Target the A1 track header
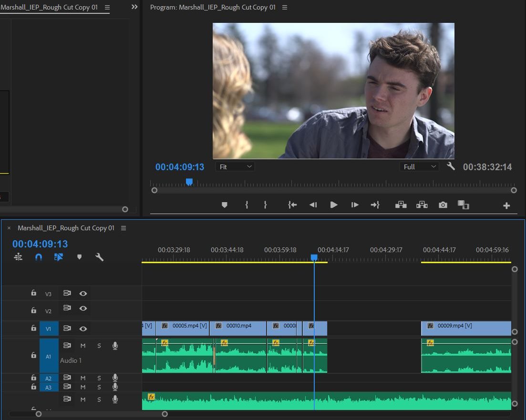The height and width of the screenshot is (420, 526). (49, 356)
